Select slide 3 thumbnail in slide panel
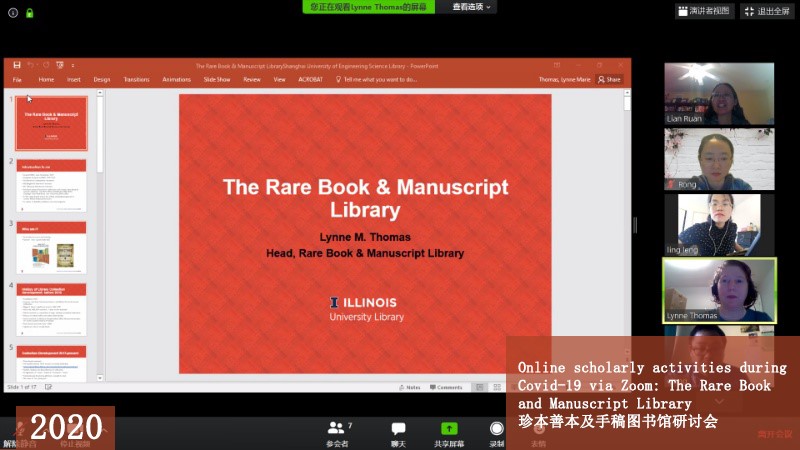The height and width of the screenshot is (450, 800). tap(51, 246)
